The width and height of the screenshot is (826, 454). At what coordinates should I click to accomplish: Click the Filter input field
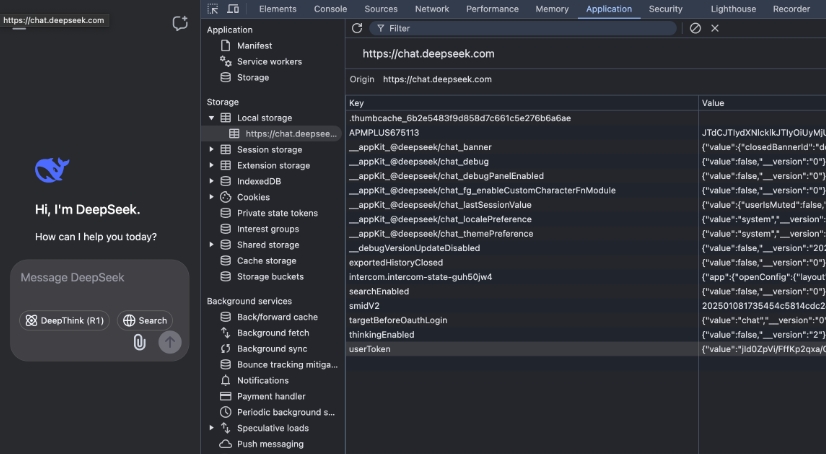(530, 28)
